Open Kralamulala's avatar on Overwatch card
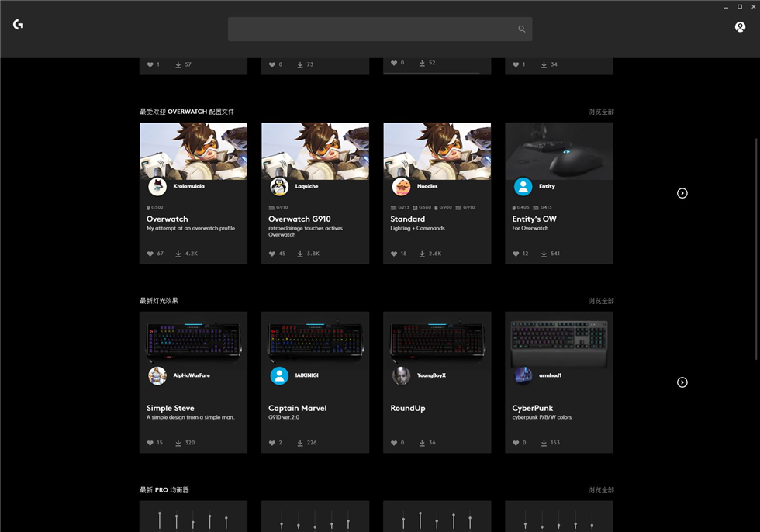760x532 pixels. 157,187
